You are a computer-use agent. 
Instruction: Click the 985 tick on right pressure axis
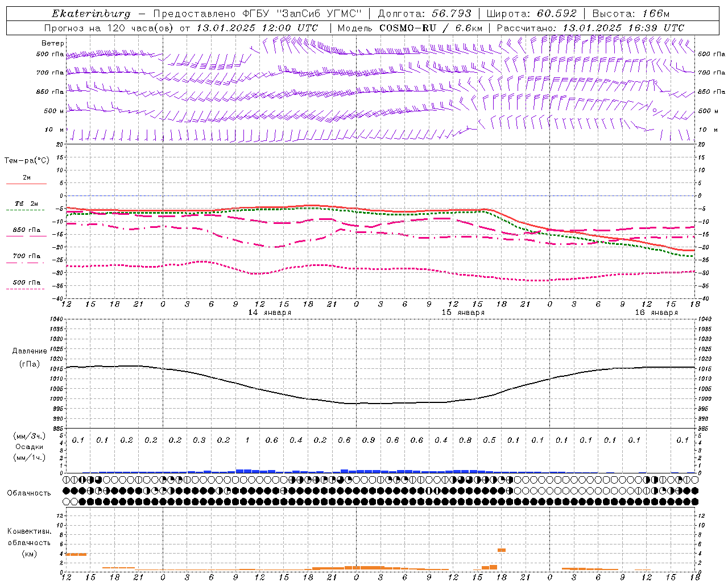[704, 429]
